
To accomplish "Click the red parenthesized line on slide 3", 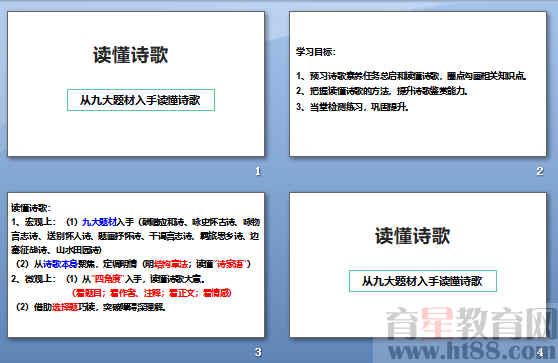I will (x=152, y=293).
